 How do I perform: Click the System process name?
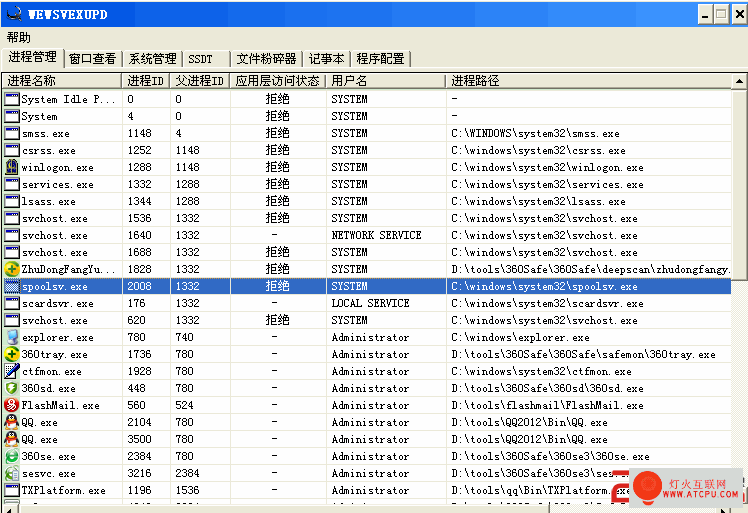point(39,116)
